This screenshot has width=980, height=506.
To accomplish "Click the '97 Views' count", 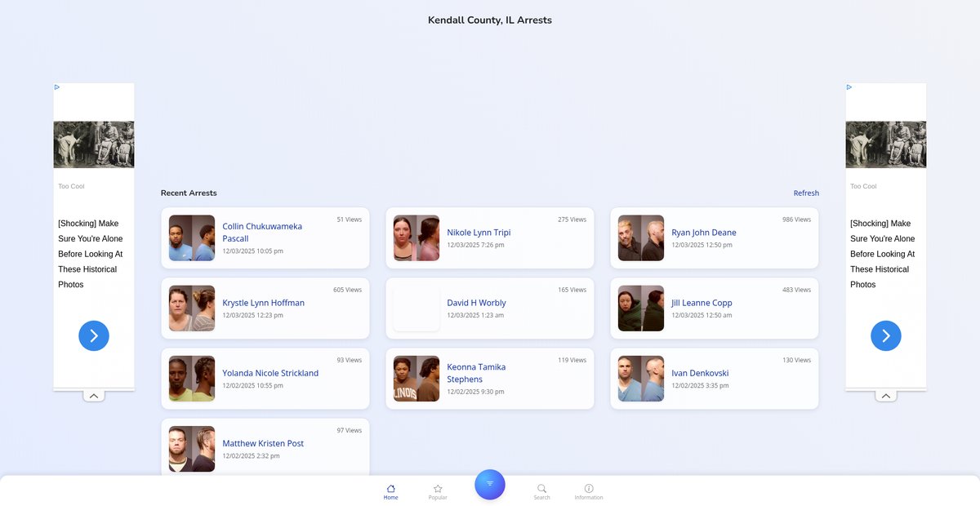I will [350, 430].
